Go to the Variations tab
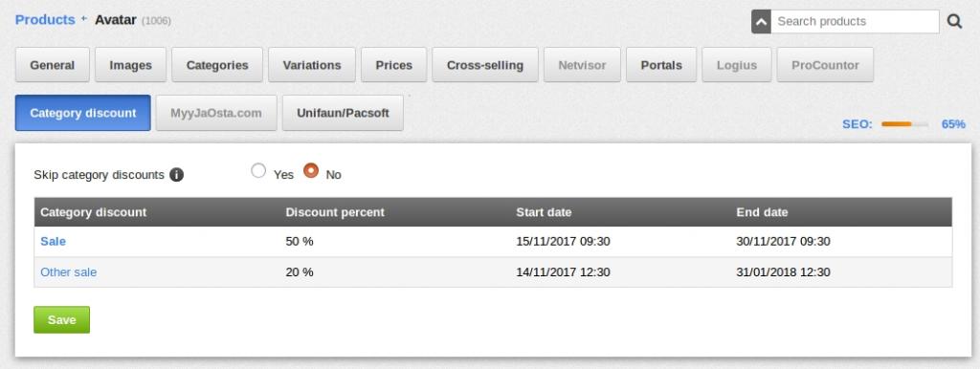 (x=312, y=65)
